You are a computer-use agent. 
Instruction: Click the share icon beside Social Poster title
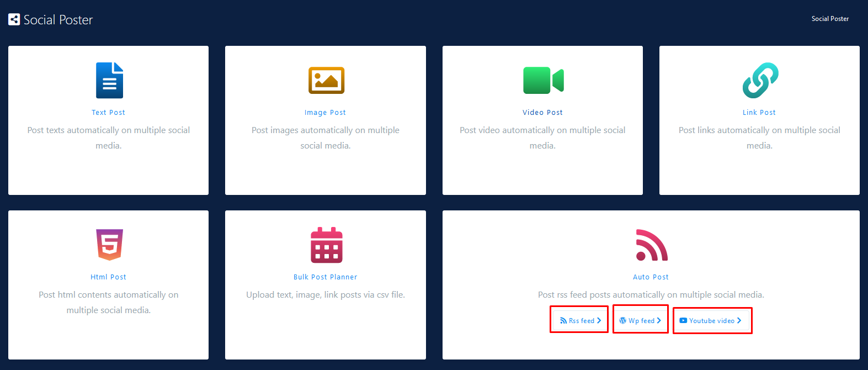tap(14, 20)
